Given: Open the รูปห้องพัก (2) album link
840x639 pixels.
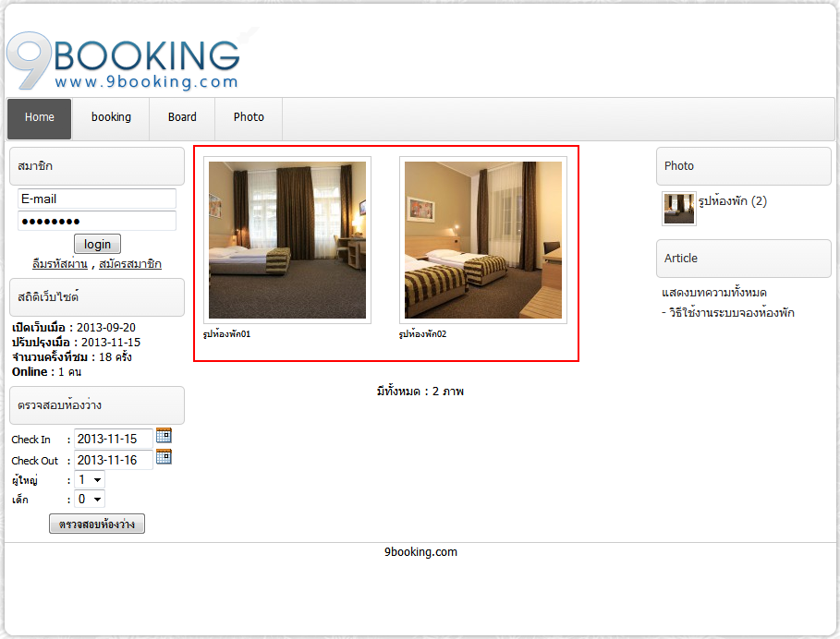Looking at the screenshot, I should pyautogui.click(x=732, y=201).
